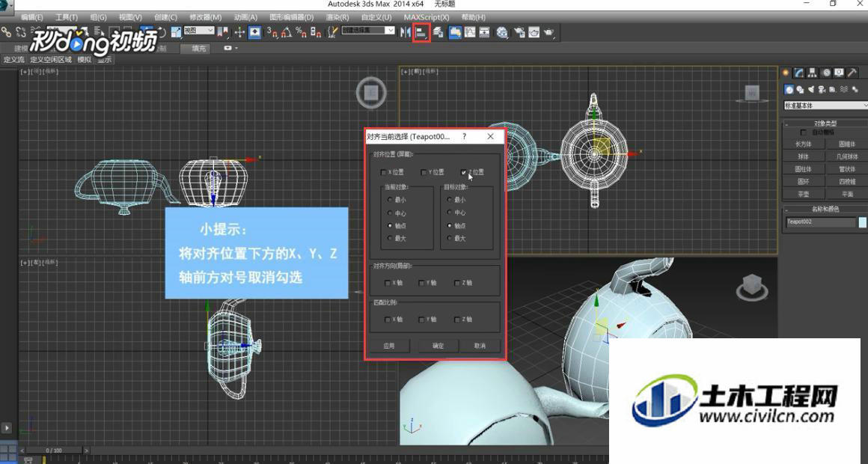Viewport: 868px width, 464px height.
Task: Click the teapot Render Production icon
Action: 548,33
